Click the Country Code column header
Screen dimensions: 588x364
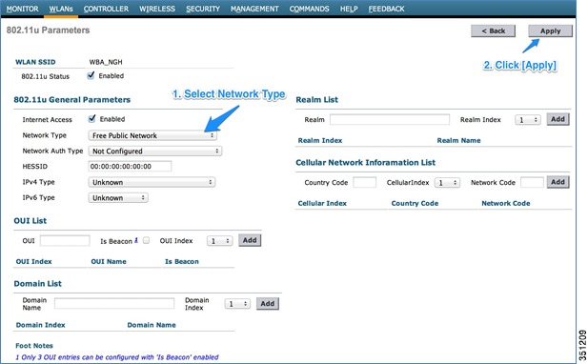click(x=415, y=203)
